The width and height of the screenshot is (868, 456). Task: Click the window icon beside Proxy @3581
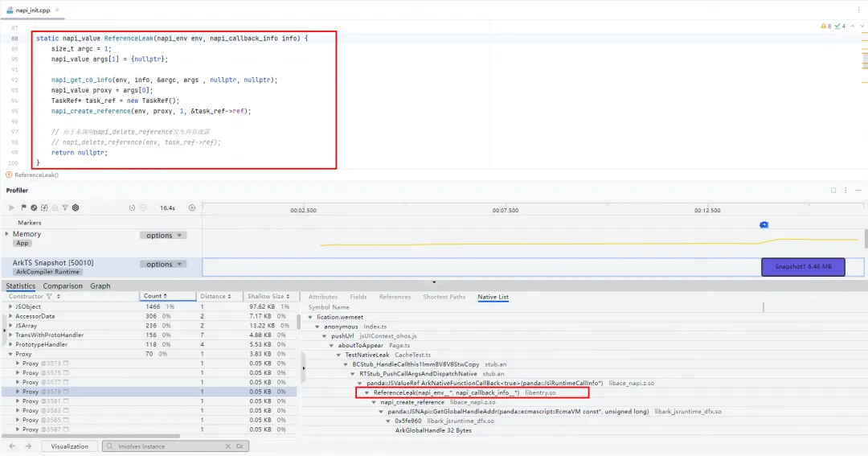point(66,401)
